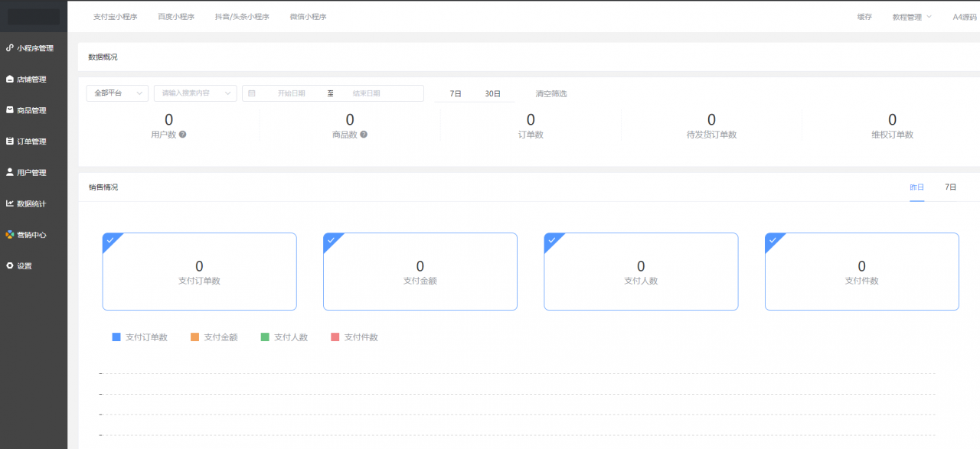980x449 pixels.
Task: Click the 结束日期 date field
Action: (x=366, y=93)
